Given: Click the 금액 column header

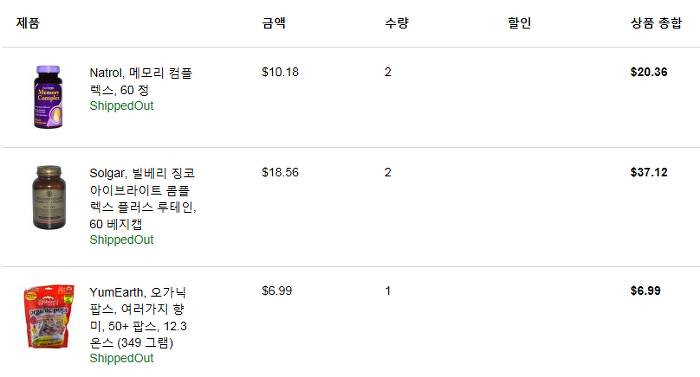Looking at the screenshot, I should point(274,23).
